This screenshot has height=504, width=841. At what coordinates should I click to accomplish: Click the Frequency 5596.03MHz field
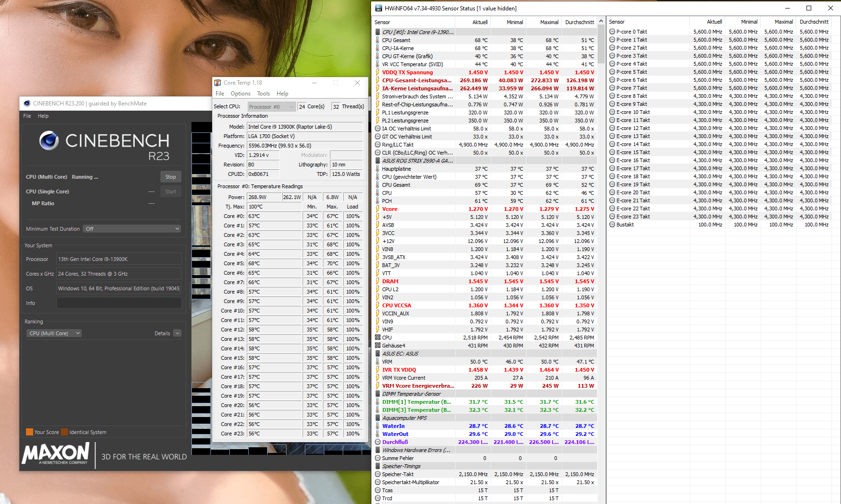pos(305,146)
